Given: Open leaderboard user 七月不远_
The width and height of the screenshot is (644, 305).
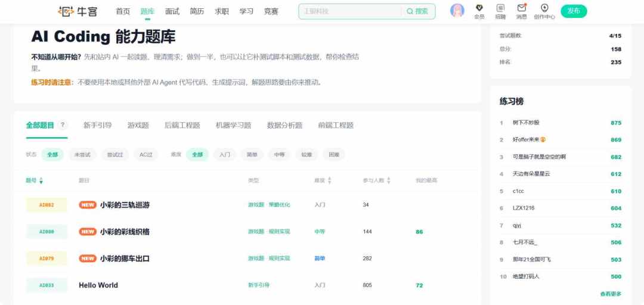Looking at the screenshot, I should click(525, 242).
